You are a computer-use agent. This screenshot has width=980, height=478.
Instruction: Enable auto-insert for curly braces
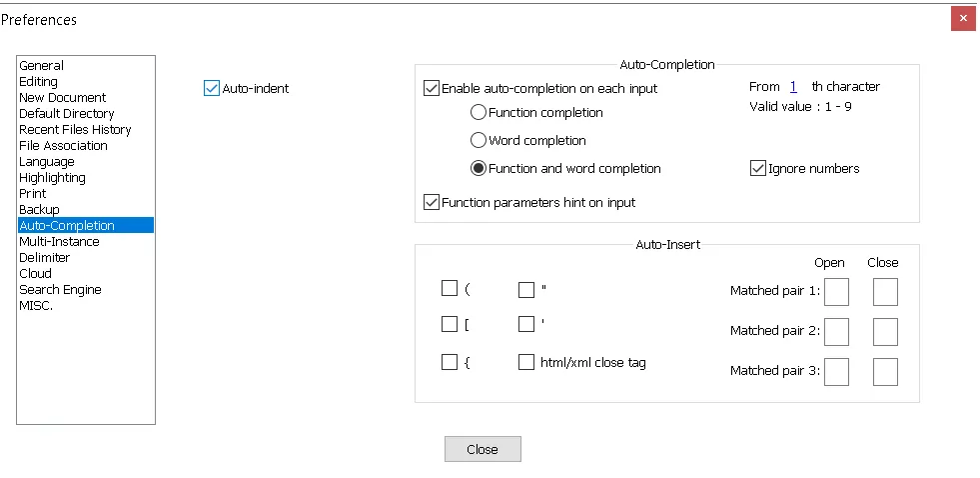(450, 363)
